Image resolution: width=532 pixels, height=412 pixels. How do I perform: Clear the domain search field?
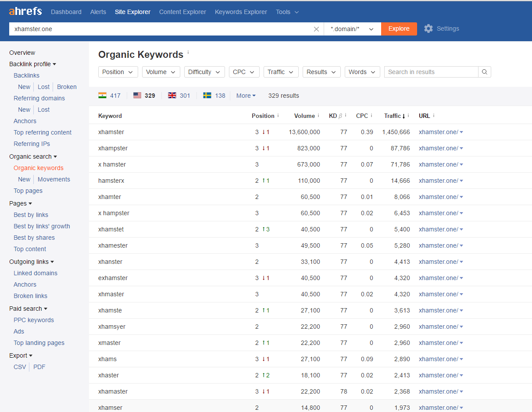pos(316,29)
